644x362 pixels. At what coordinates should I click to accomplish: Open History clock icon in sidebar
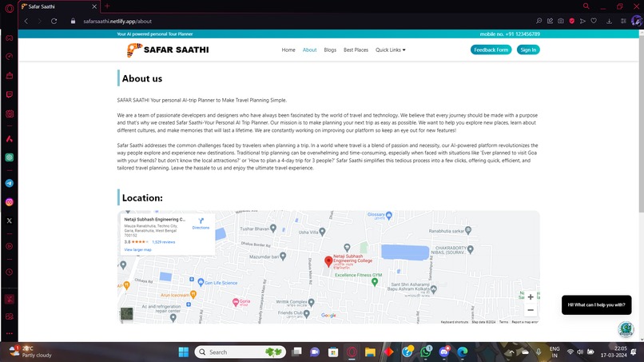(9, 272)
